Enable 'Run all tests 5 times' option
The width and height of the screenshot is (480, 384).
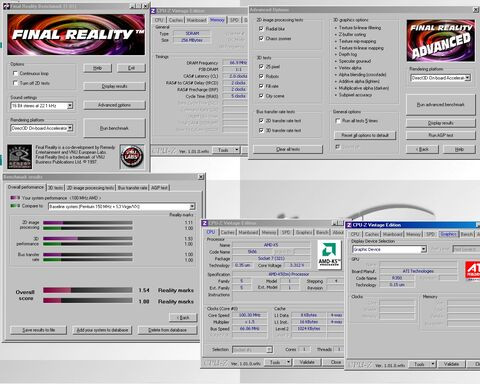click(338, 121)
